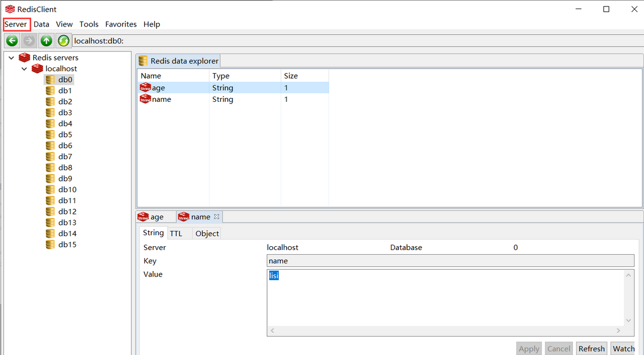
Task: Click the db5 database icon
Action: coord(50,134)
